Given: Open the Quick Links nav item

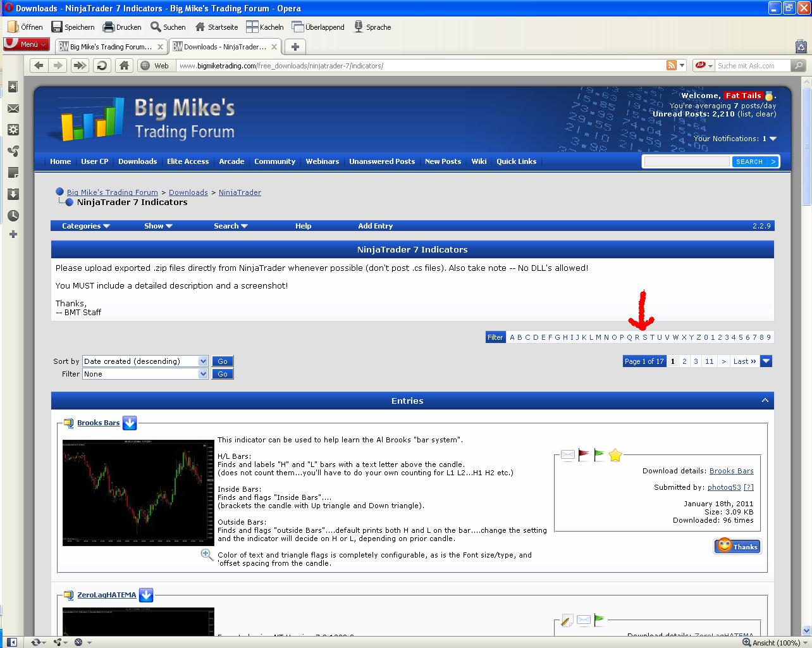Looking at the screenshot, I should coord(516,161).
